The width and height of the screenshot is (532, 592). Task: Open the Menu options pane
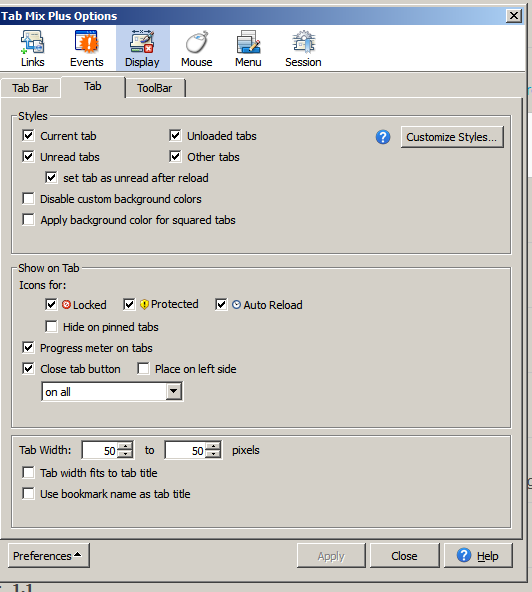coord(248,48)
